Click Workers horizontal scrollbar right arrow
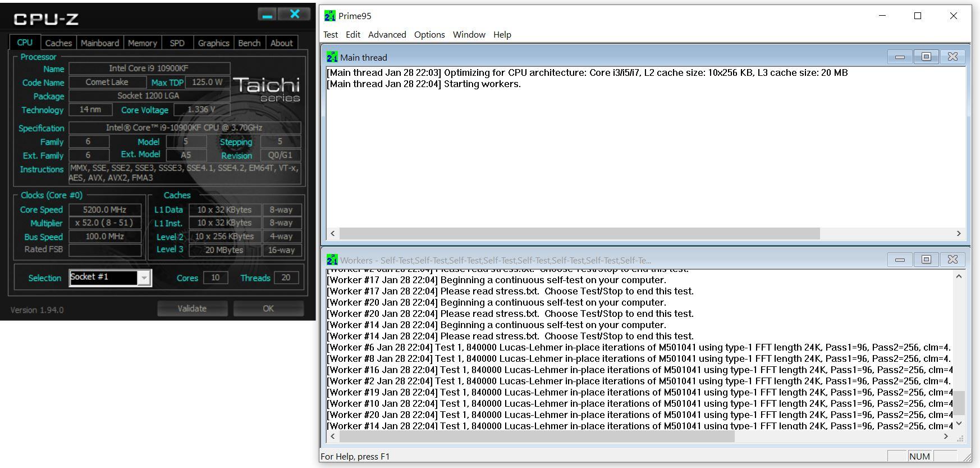This screenshot has width=980, height=468. 946,437
